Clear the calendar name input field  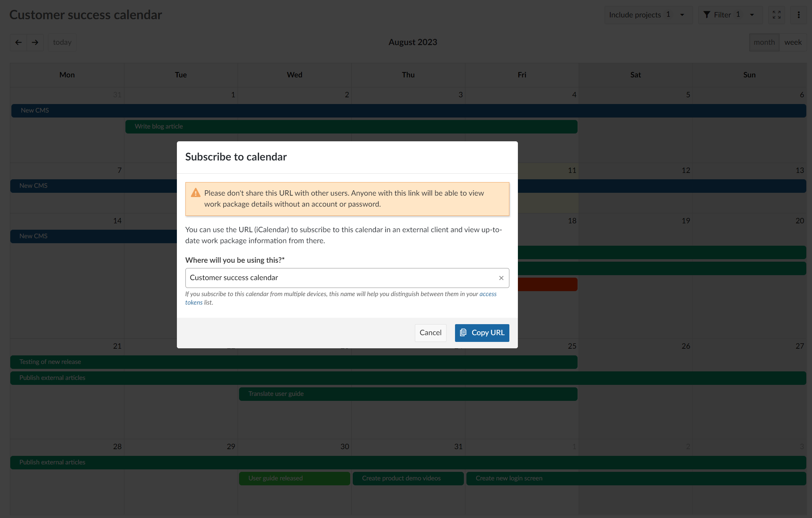[501, 278]
